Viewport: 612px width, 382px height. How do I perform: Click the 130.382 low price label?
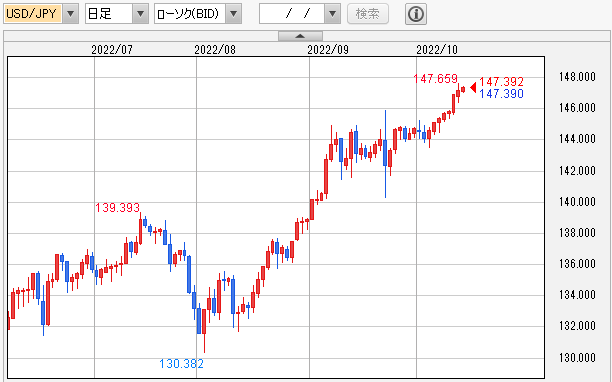[x=181, y=364]
